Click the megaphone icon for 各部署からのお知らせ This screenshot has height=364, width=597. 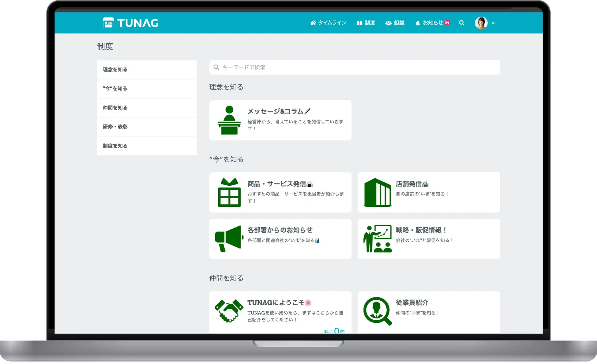click(229, 239)
